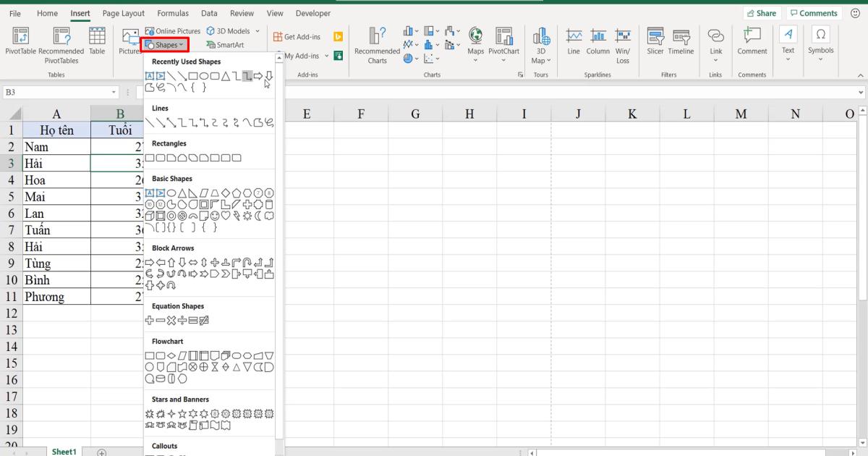Insert a PivotTable
This screenshot has height=456, width=868.
(20, 40)
